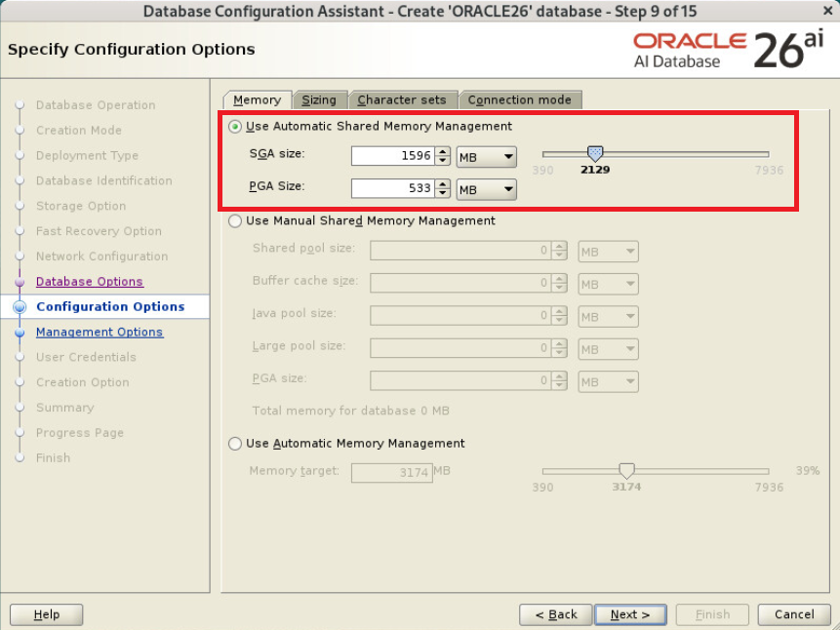This screenshot has width=840, height=630.
Task: Go to the Management Options step
Action: 100,333
